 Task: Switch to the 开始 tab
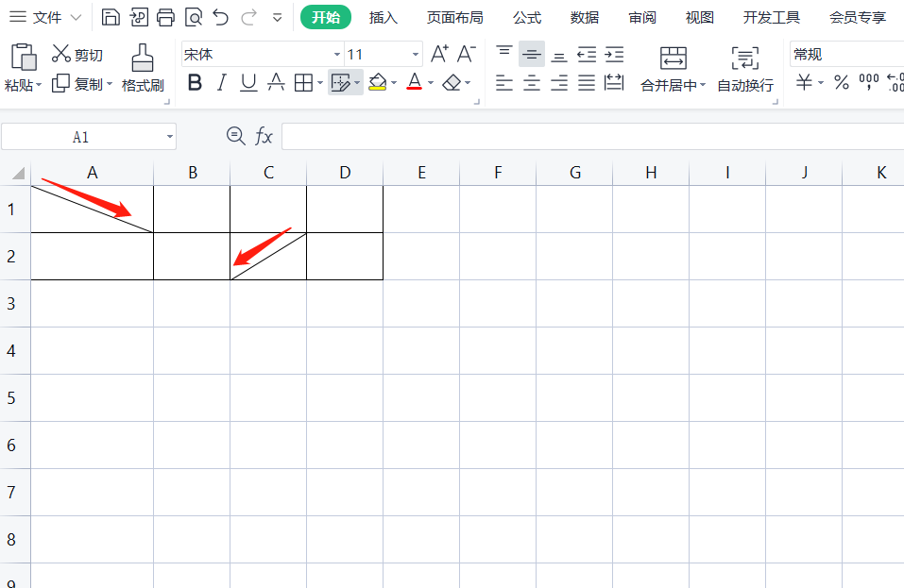click(326, 17)
